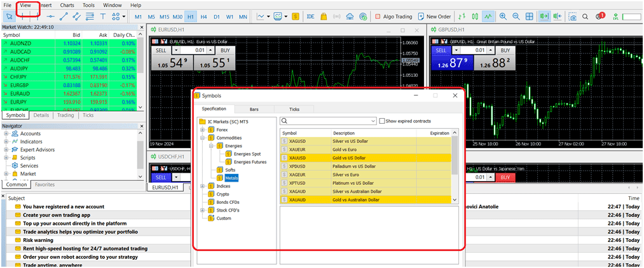The height and width of the screenshot is (268, 644).
Task: Zoom in on the chart
Action: [x=503, y=17]
